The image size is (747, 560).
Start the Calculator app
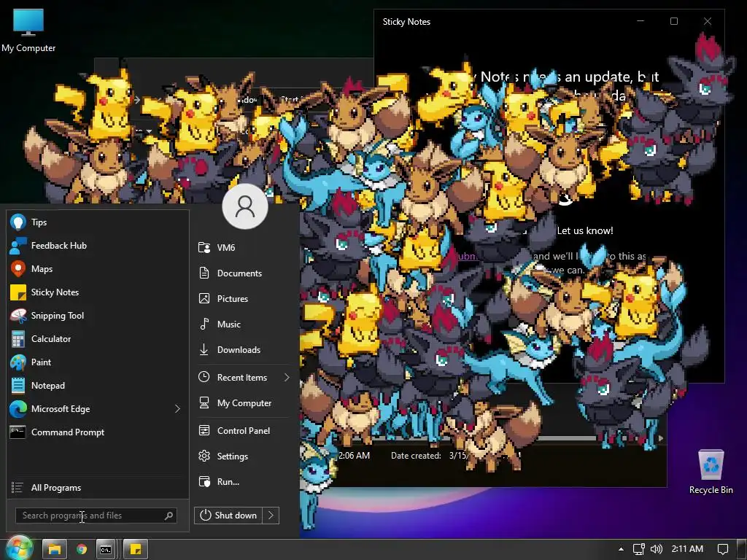coord(98,338)
